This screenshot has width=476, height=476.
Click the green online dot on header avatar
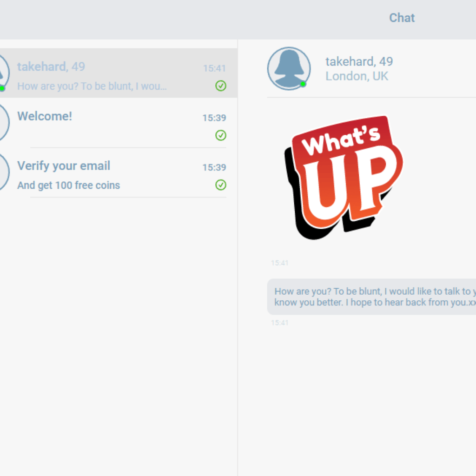303,84
